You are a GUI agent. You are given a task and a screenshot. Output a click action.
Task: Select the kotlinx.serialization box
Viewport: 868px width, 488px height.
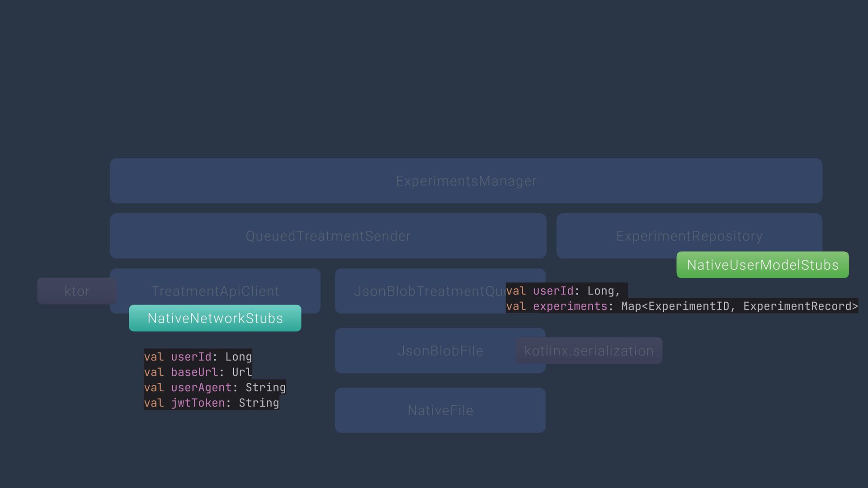tap(589, 351)
